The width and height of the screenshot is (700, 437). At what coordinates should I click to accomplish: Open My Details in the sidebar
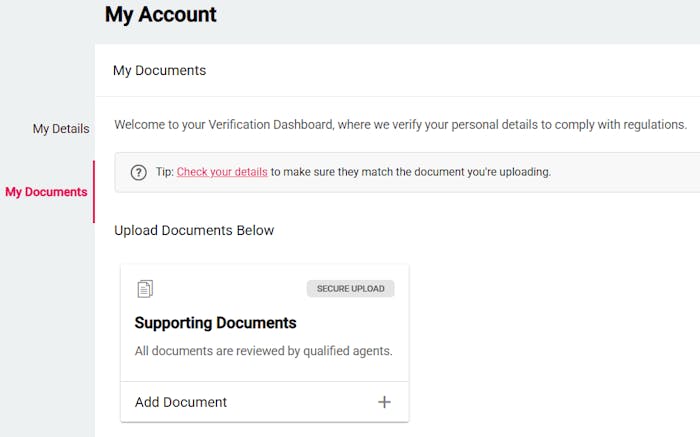(x=60, y=129)
